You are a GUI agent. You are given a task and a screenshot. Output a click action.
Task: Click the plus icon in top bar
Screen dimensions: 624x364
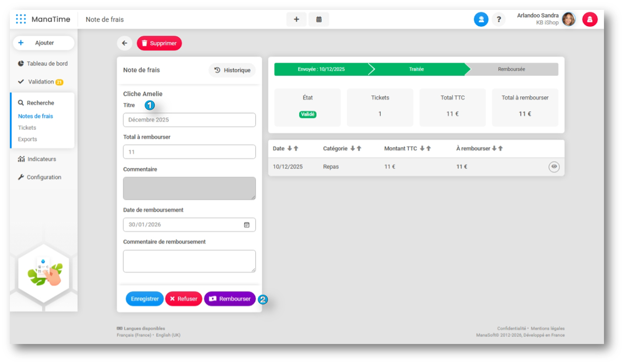[296, 19]
